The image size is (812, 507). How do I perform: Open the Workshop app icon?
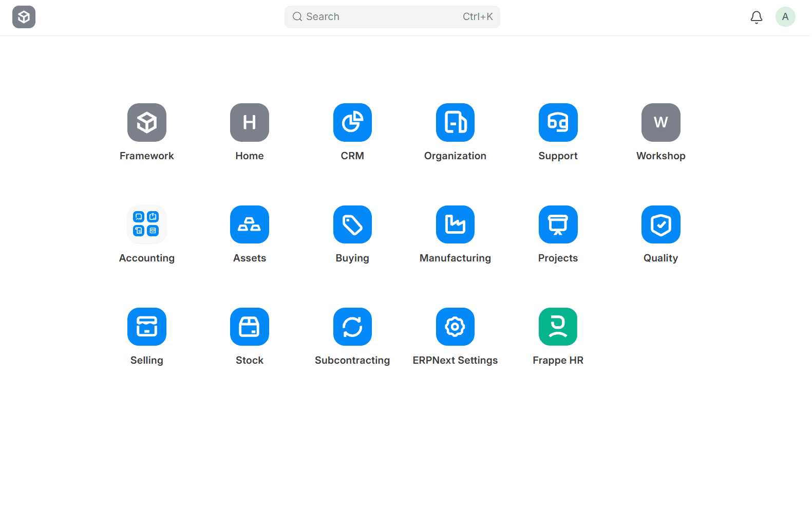point(661,122)
